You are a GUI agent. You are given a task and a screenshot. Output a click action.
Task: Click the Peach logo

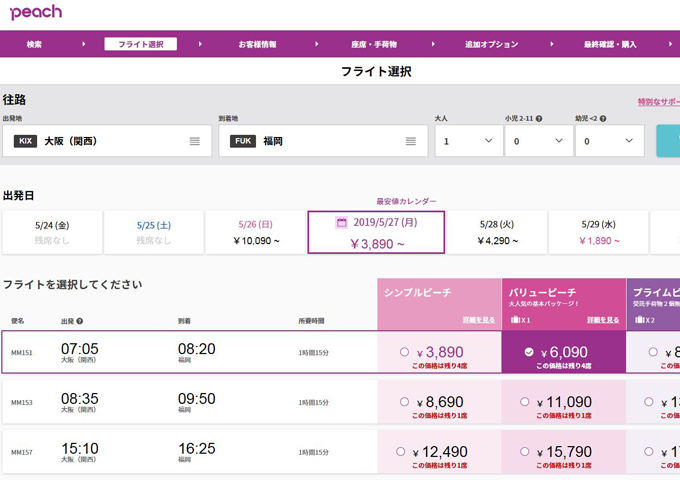coord(36,12)
